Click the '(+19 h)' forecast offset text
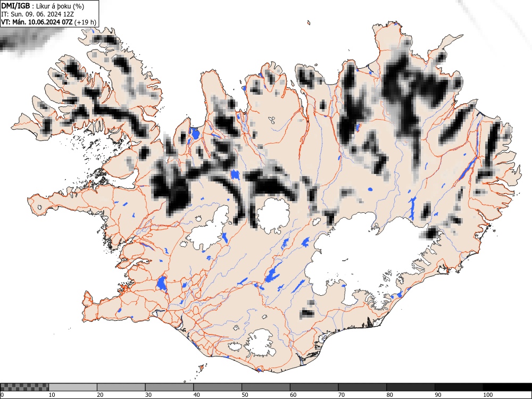Image resolution: width=532 pixels, height=399 pixels. [x=85, y=22]
